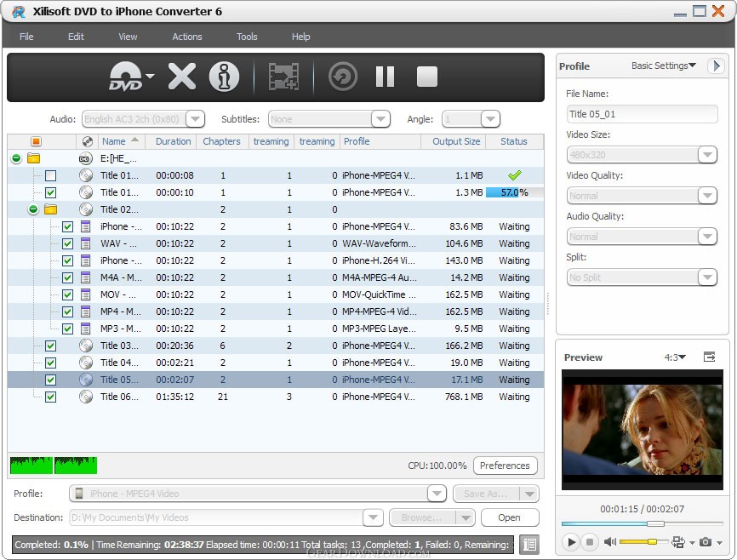This screenshot has width=737, height=560.
Task: Click the disc icon of Title 06 row
Action: pos(86,397)
